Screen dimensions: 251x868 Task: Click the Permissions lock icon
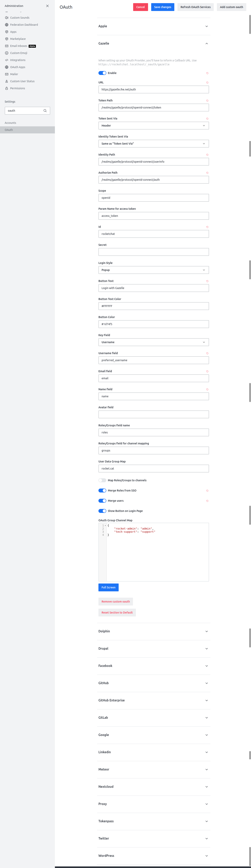click(x=7, y=88)
